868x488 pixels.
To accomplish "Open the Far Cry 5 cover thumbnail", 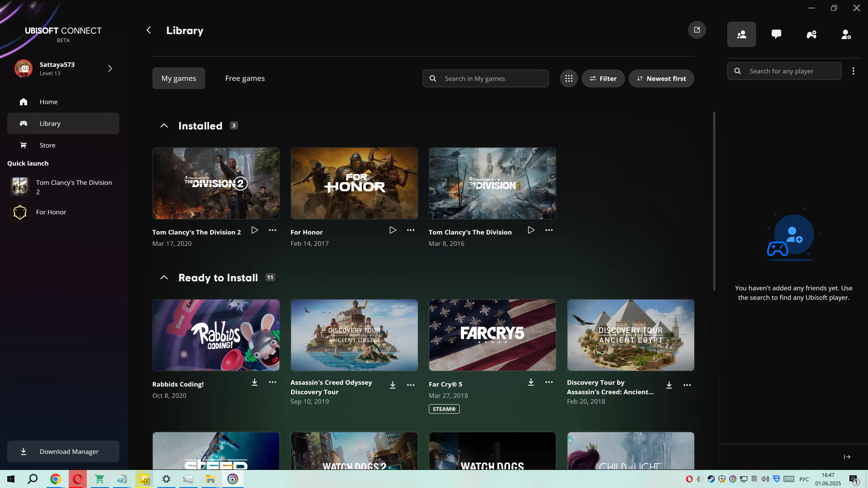I will [x=492, y=335].
